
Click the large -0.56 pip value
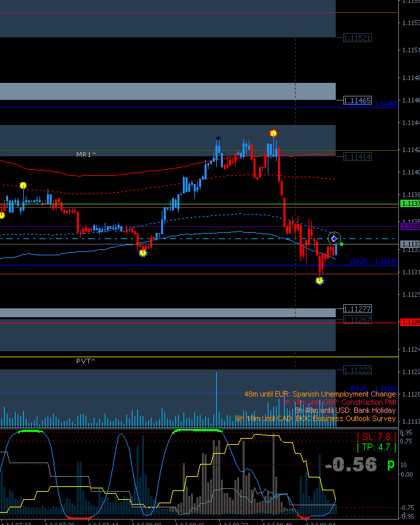[351, 465]
